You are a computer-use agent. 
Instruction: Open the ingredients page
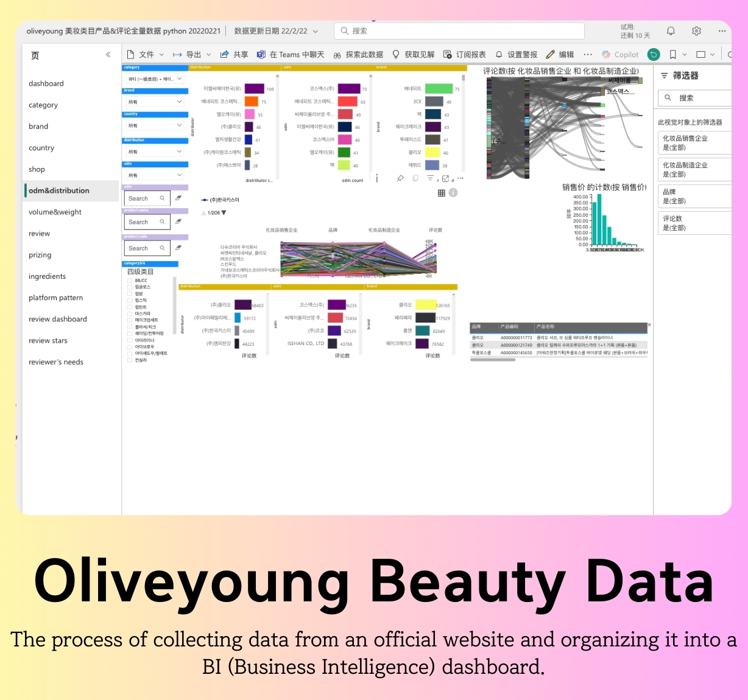click(x=47, y=276)
